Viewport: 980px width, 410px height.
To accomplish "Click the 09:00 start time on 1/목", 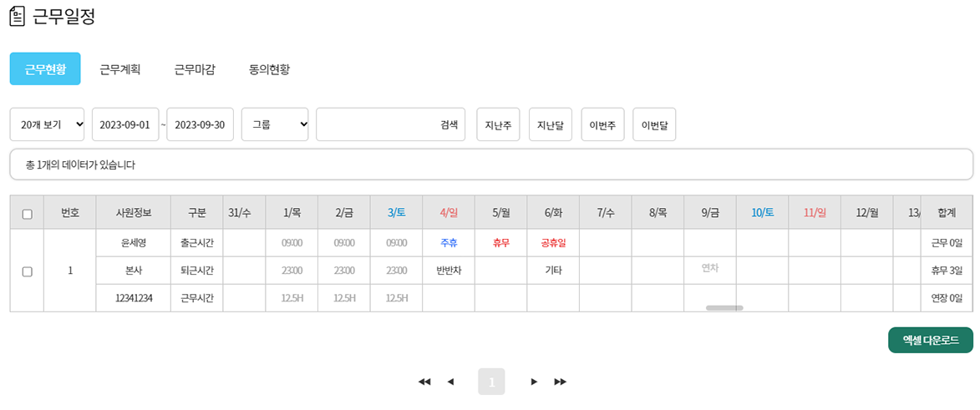I will 292,242.
